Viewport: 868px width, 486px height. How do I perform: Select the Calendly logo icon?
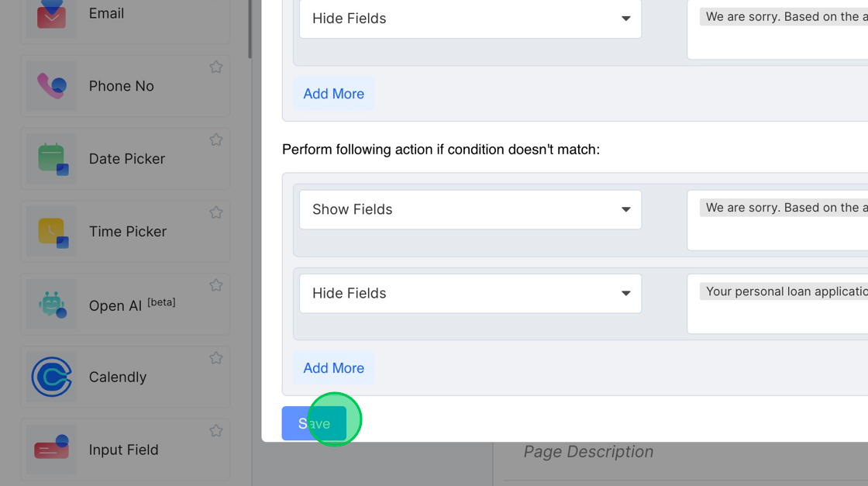pos(51,377)
